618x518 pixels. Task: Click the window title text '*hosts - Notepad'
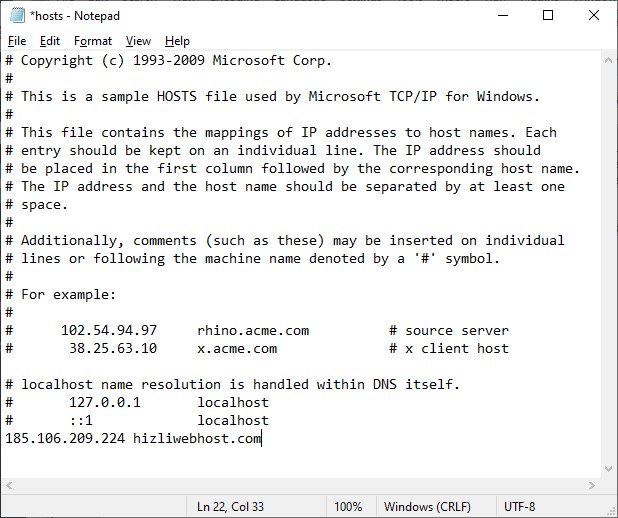pos(75,15)
